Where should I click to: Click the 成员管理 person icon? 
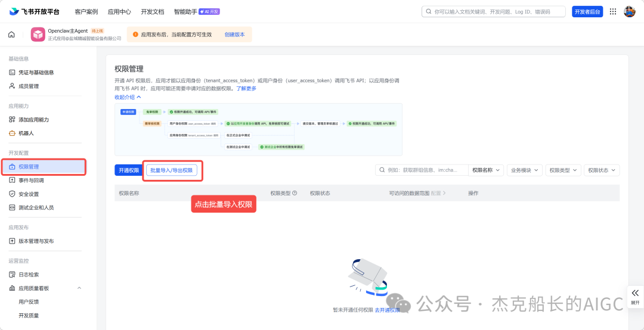[x=12, y=86]
